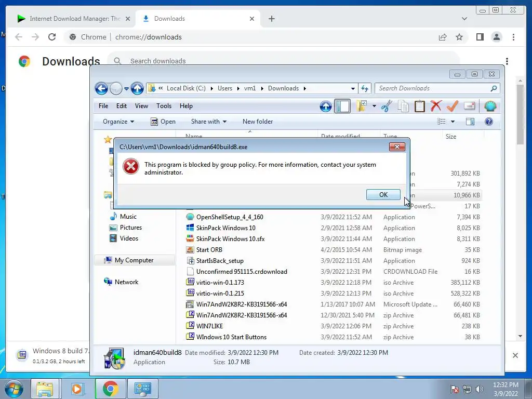Open the Help menu
The image size is (532, 399).
pyautogui.click(x=186, y=106)
